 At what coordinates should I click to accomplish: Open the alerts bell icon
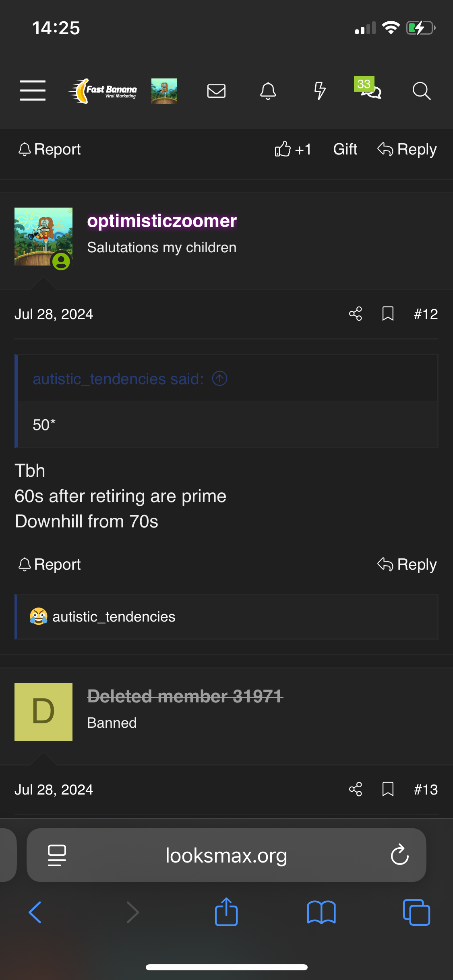tap(268, 91)
